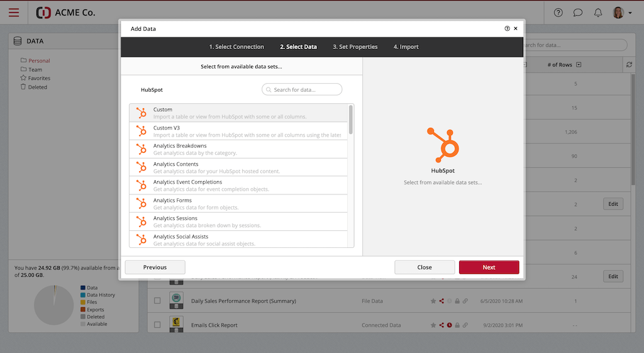Click the HubSpot search for data field

302,89
